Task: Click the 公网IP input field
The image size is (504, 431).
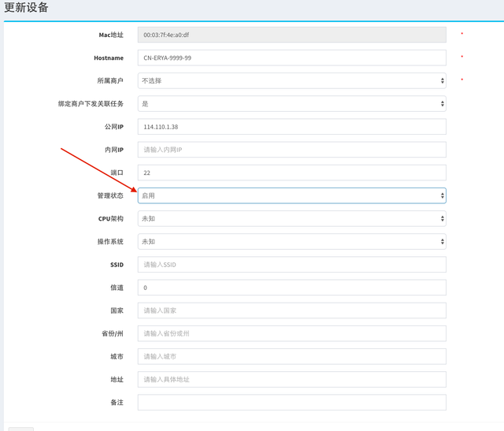Action: tap(292, 127)
